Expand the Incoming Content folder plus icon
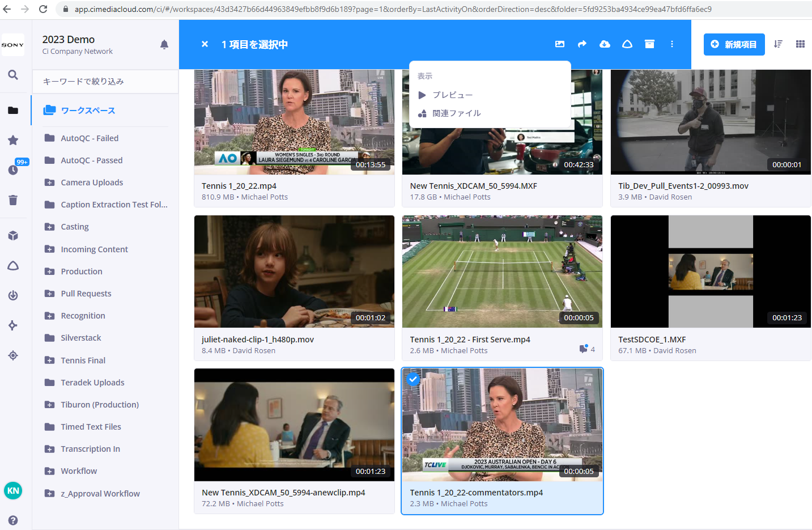812x530 pixels. [50, 249]
